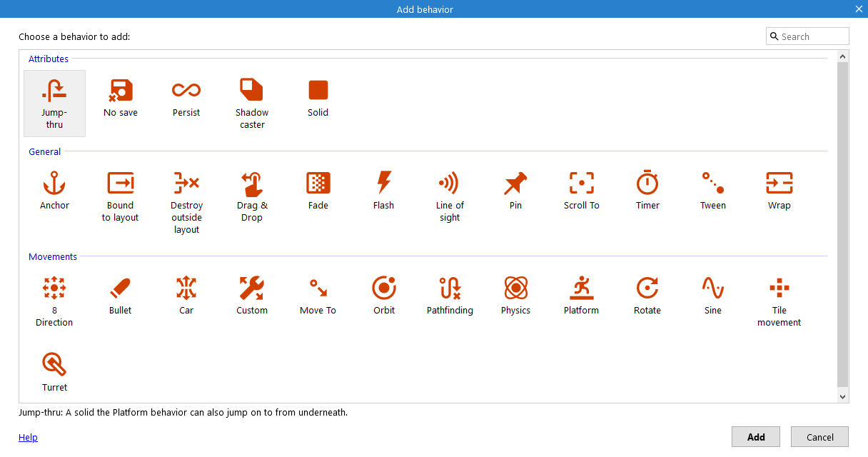Select the Shadow caster behavior

[x=252, y=104]
